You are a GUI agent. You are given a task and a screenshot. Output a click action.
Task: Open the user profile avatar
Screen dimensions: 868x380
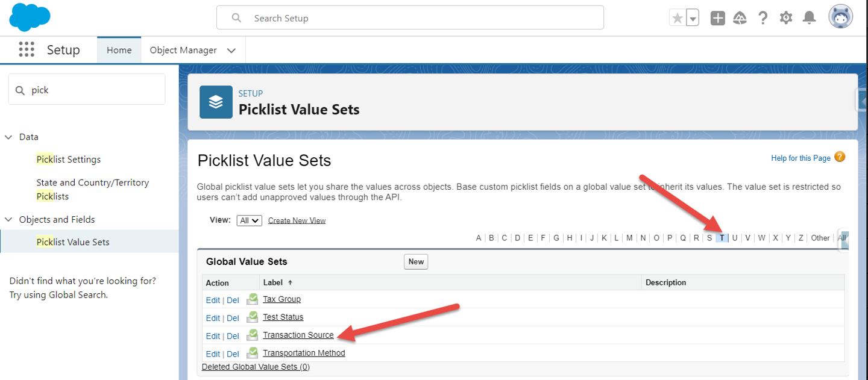pos(840,17)
